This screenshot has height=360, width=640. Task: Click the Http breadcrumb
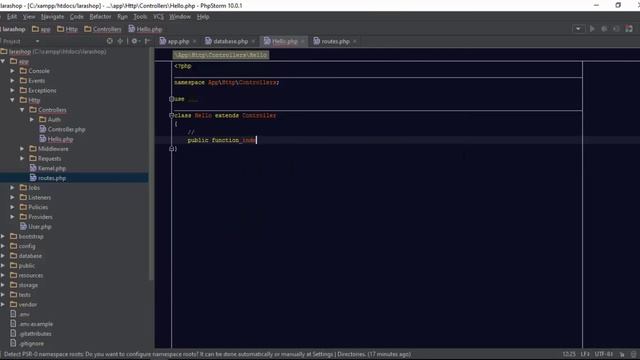pos(67,29)
